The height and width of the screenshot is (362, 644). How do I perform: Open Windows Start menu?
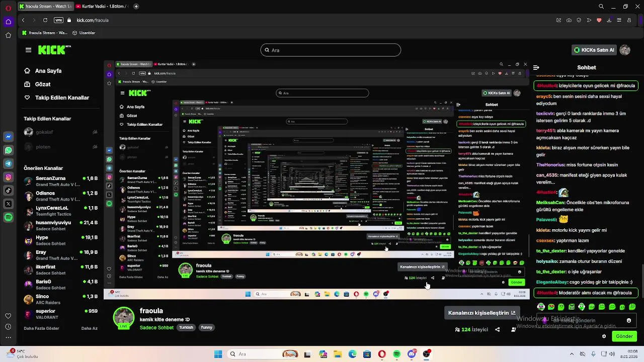218,354
